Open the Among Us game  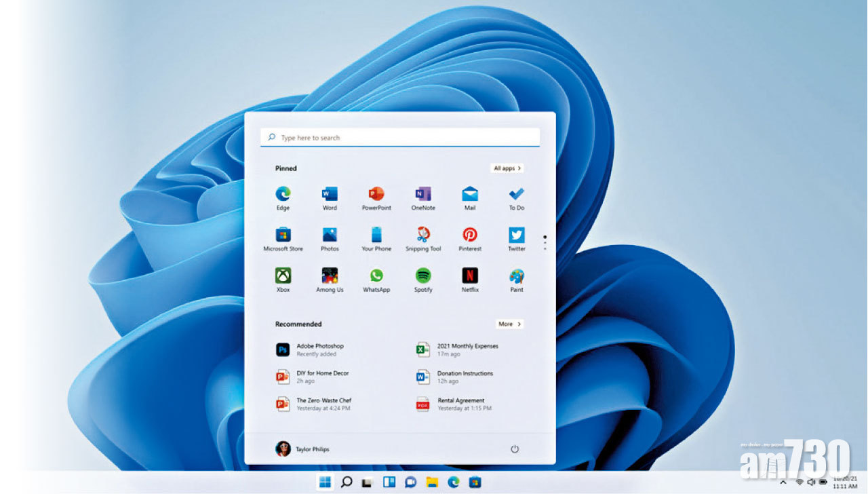(x=330, y=276)
